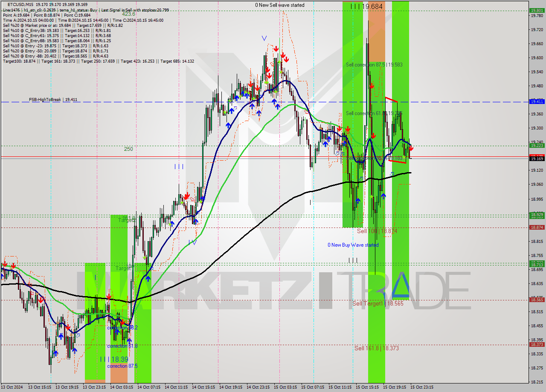This screenshot has width=546, height=392.
Task: Click the 19.660 price axis value
Action: [x=536, y=43]
